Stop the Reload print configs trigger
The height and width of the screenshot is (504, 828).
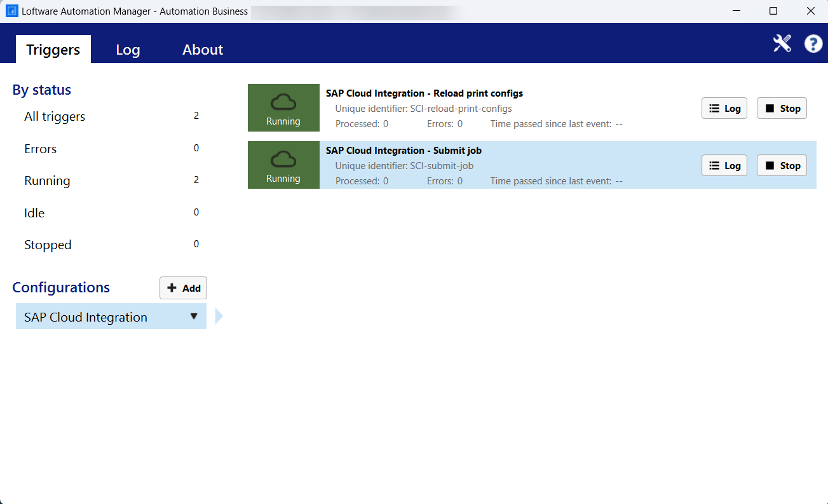[782, 108]
